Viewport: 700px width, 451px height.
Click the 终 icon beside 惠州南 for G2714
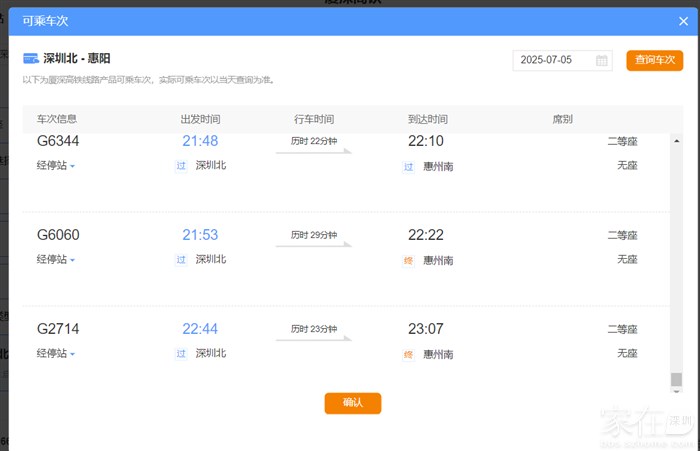[x=408, y=354]
